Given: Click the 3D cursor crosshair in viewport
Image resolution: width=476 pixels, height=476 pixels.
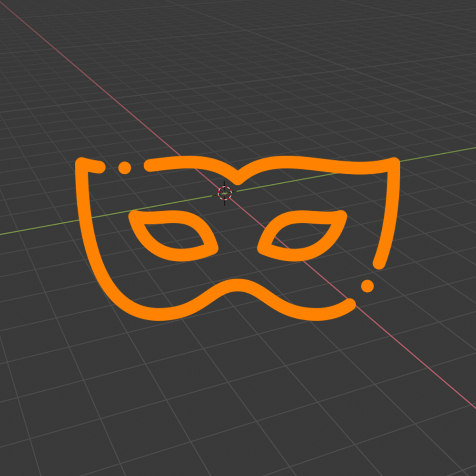Looking at the screenshot, I should click(x=225, y=193).
